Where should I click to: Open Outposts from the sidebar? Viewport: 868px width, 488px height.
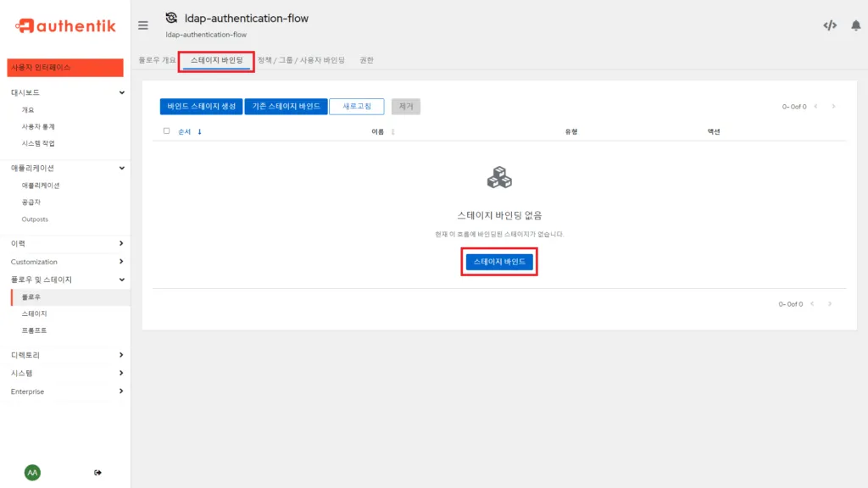(x=35, y=219)
